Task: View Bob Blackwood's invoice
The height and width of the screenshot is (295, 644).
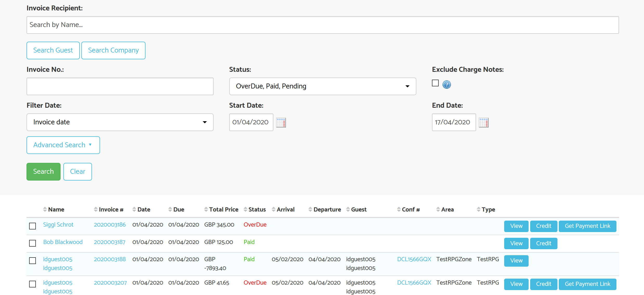Action: (516, 243)
